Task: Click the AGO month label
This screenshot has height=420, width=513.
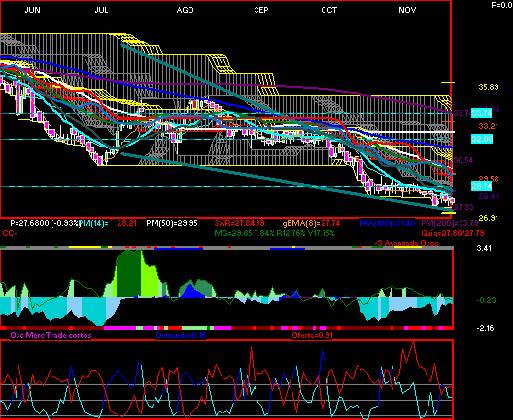Action: click(x=185, y=10)
